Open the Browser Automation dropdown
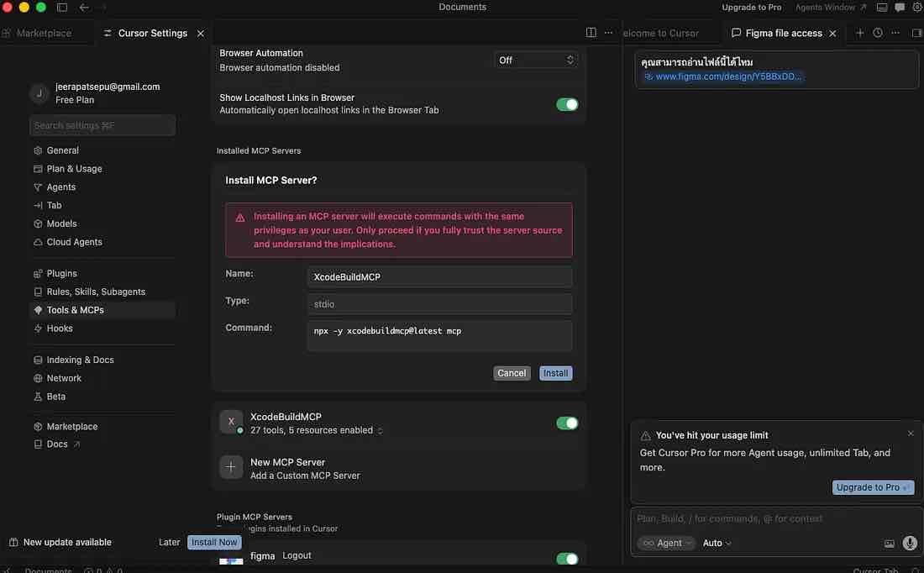924x573 pixels. tap(536, 60)
